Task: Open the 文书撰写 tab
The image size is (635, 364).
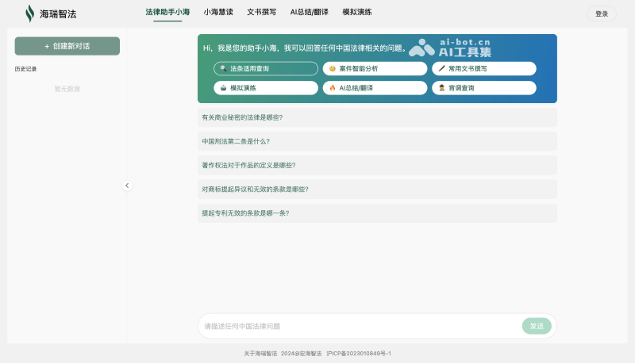Action: [x=262, y=13]
